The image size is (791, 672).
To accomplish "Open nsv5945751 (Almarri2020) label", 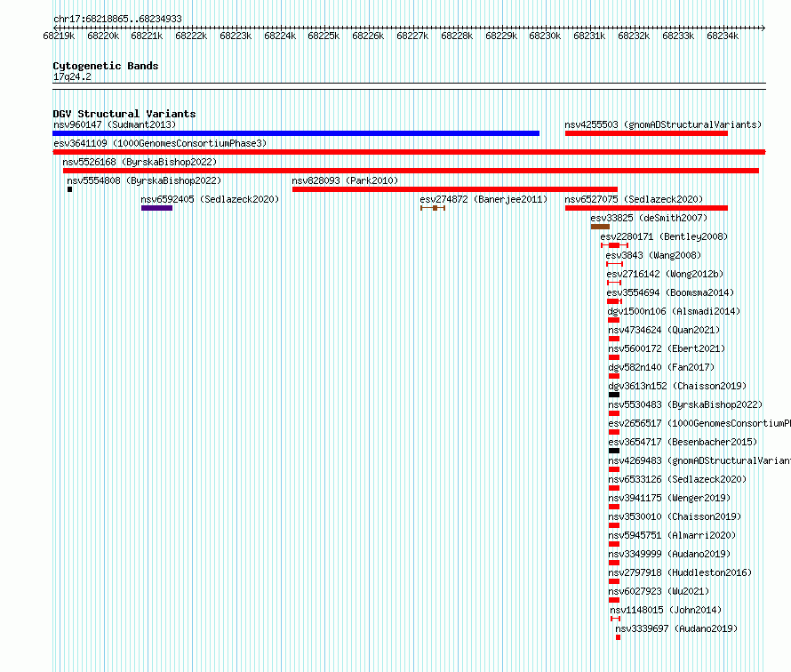I will click(x=672, y=535).
